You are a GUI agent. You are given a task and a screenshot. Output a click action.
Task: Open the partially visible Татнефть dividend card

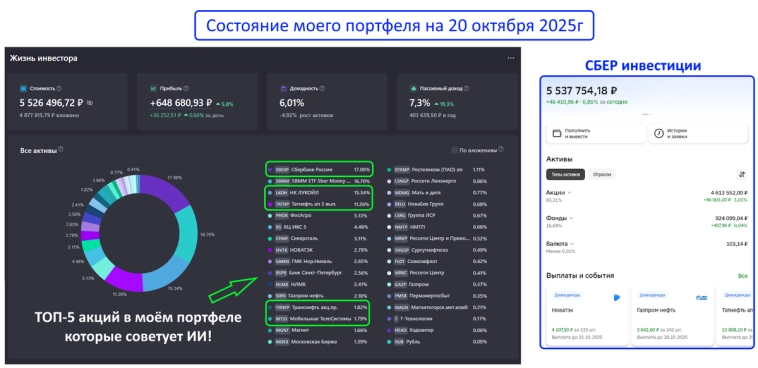click(734, 315)
